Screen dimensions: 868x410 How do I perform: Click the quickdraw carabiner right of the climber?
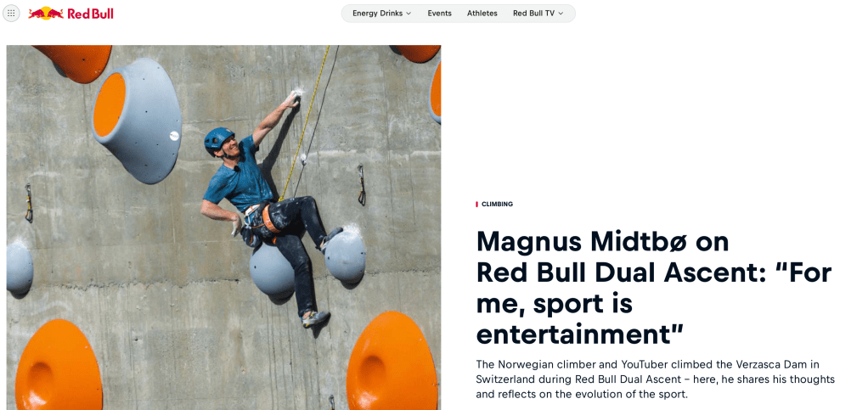(361, 185)
